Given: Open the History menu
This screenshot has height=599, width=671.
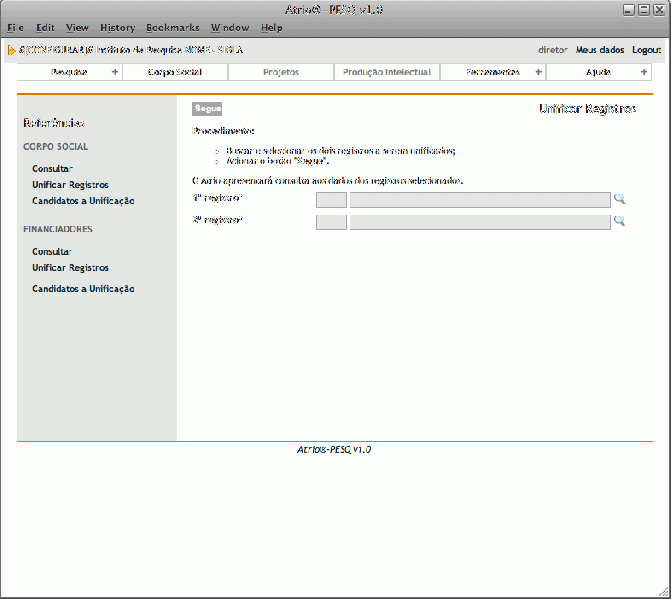Looking at the screenshot, I should (x=117, y=28).
